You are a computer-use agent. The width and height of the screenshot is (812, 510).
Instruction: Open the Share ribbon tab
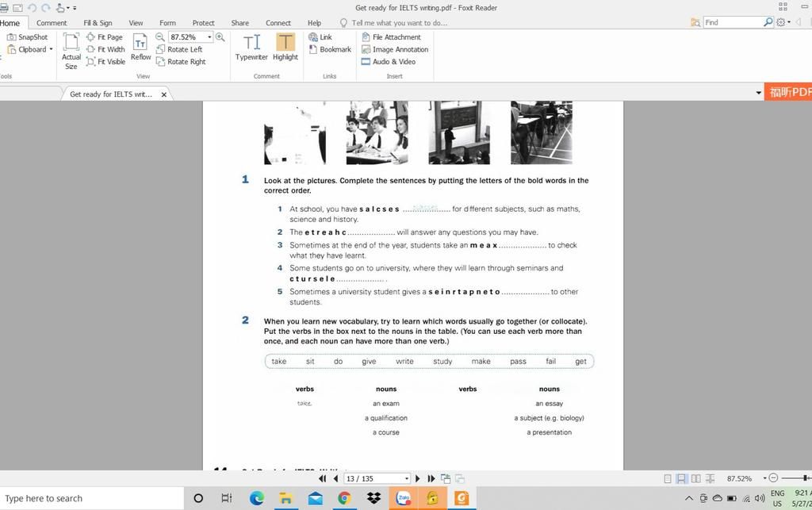tap(239, 23)
